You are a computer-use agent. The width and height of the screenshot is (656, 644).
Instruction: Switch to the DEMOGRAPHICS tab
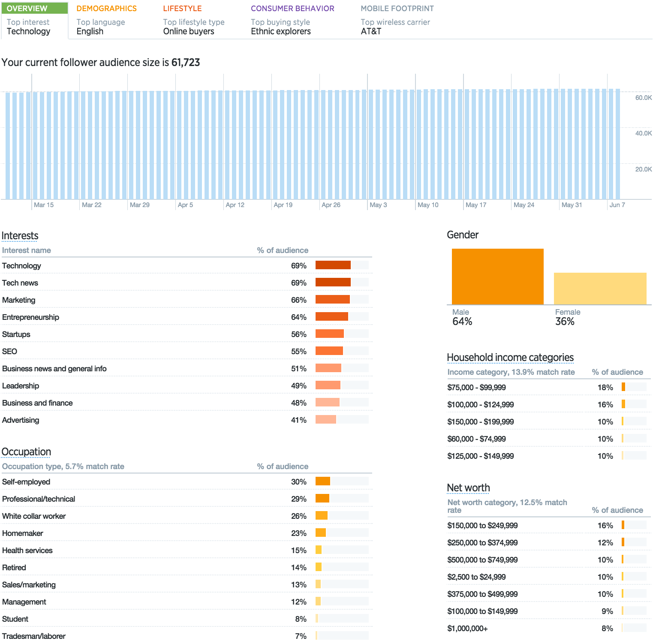pyautogui.click(x=106, y=8)
